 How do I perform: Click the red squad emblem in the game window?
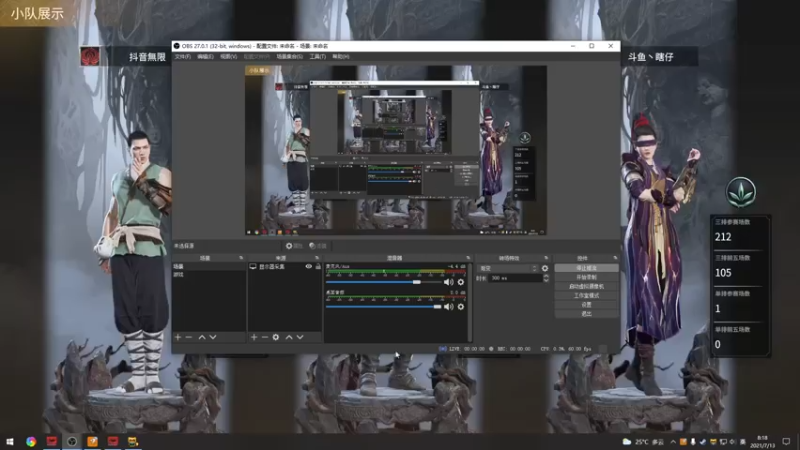pyautogui.click(x=90, y=56)
